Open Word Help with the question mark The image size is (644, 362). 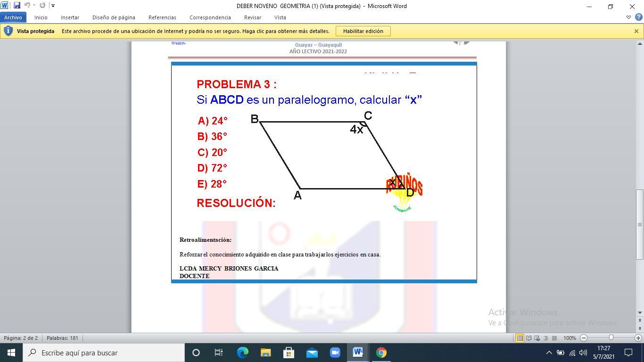(x=638, y=17)
